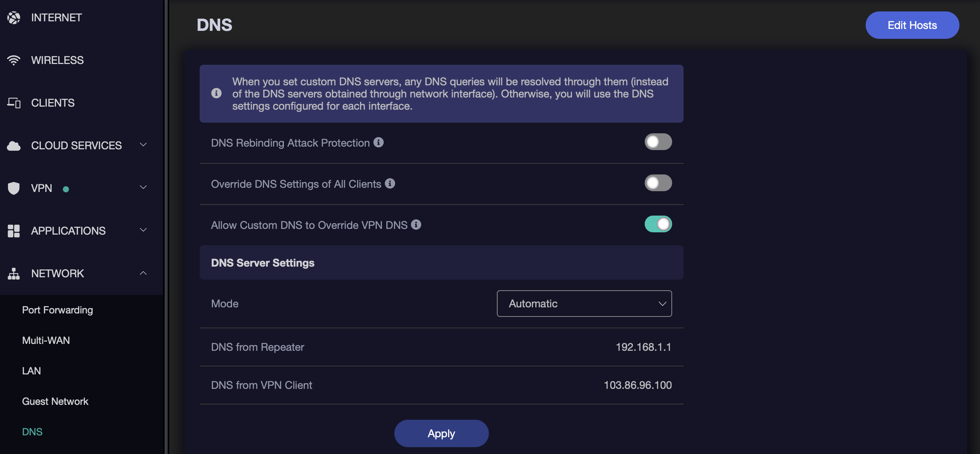
Task: Open Port Forwarding in the Network submenu
Action: 58,310
